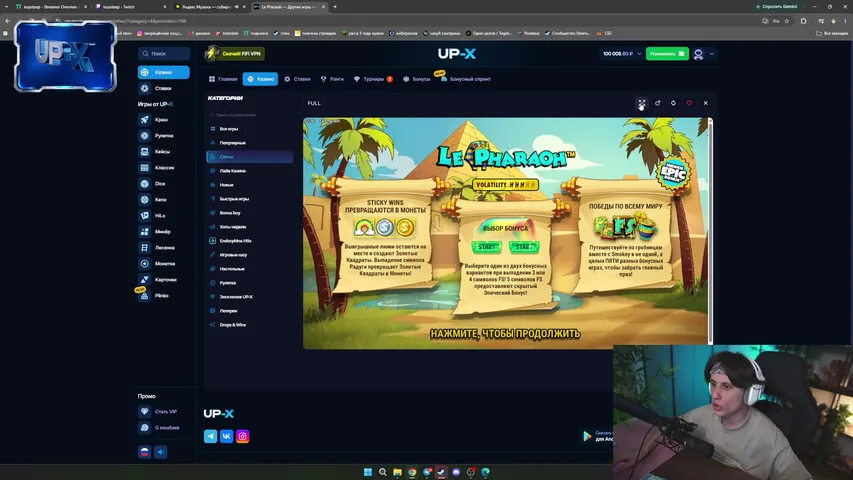Viewport: 853px width, 480px height.
Task: Click the game frame vertical scrollbar
Action: point(710,231)
